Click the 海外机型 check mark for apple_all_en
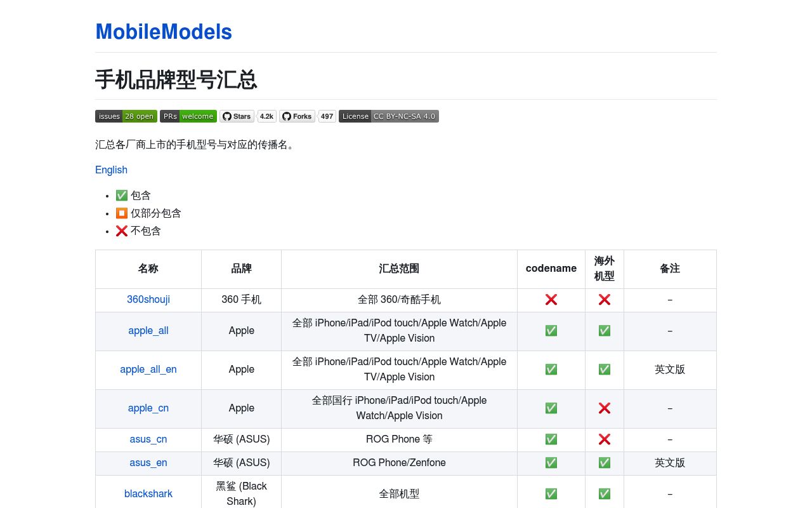812x508 pixels. [x=605, y=369]
